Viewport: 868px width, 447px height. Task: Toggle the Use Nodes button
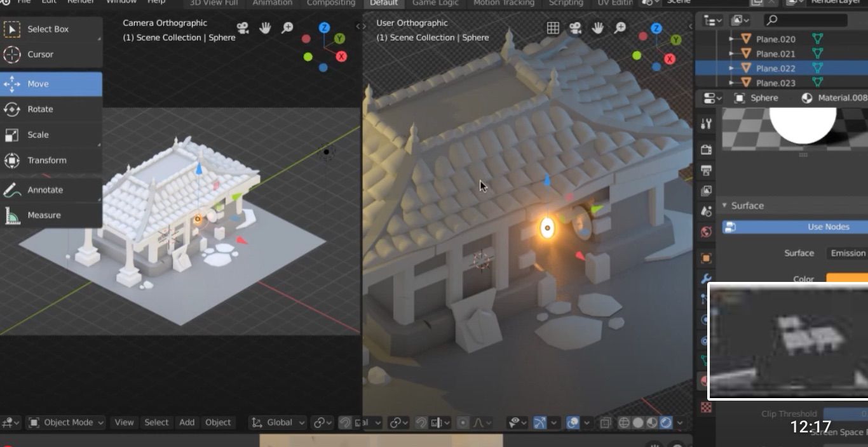tap(795, 227)
